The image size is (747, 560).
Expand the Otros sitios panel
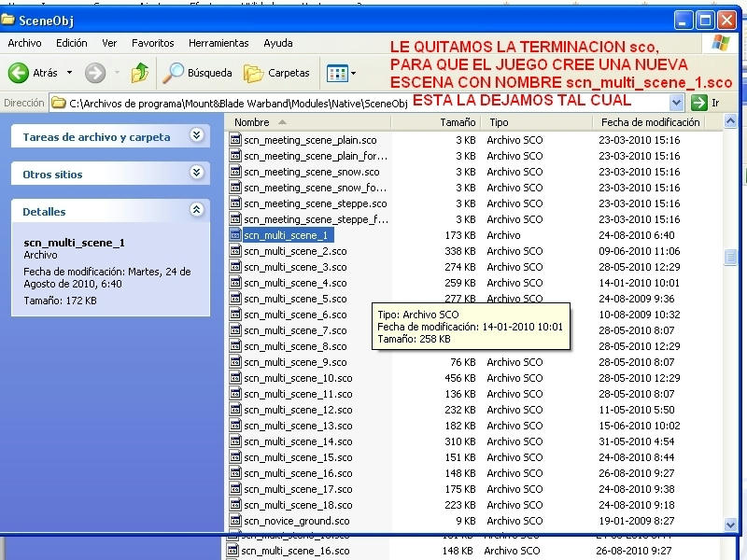(196, 173)
